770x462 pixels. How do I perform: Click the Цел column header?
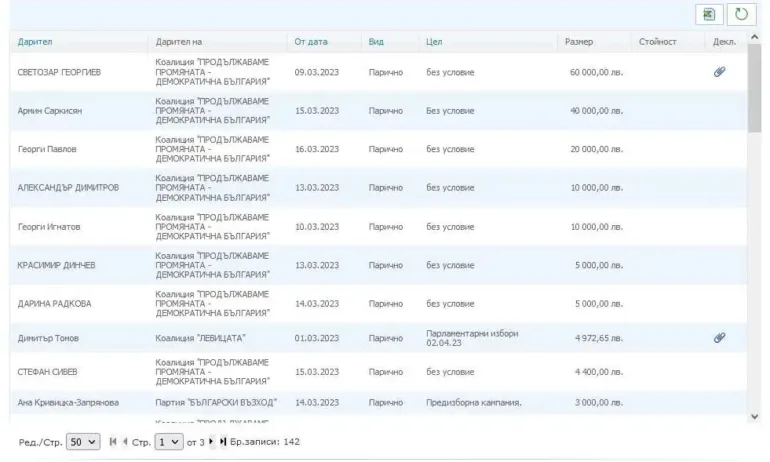tap(434, 41)
